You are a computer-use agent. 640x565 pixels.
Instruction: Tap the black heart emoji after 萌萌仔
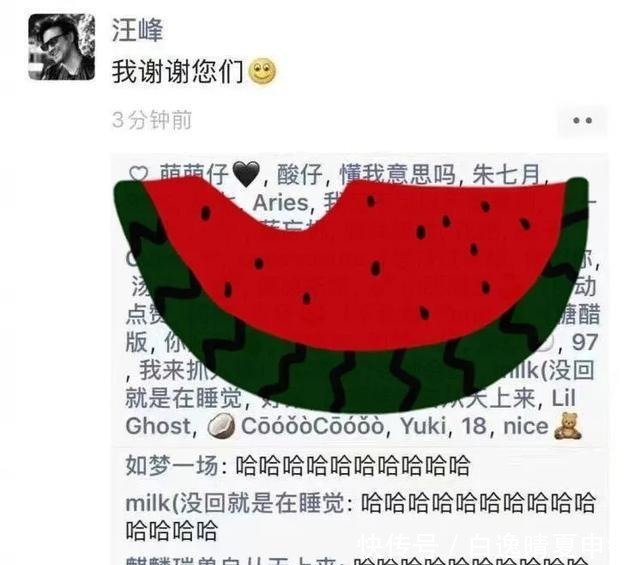point(246,174)
